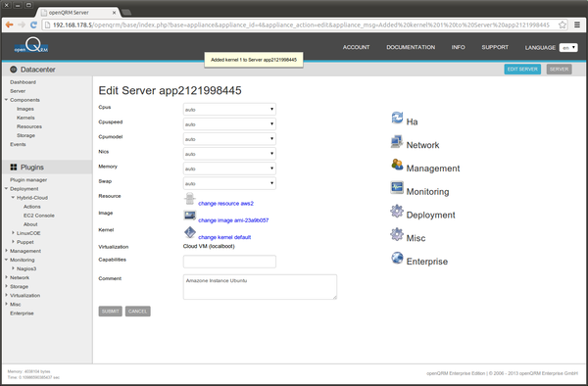Click the openQRM logo
This screenshot has width=588, height=386.
pos(31,45)
